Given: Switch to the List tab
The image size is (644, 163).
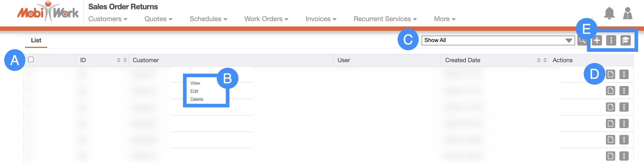Looking at the screenshot, I should coord(36,40).
